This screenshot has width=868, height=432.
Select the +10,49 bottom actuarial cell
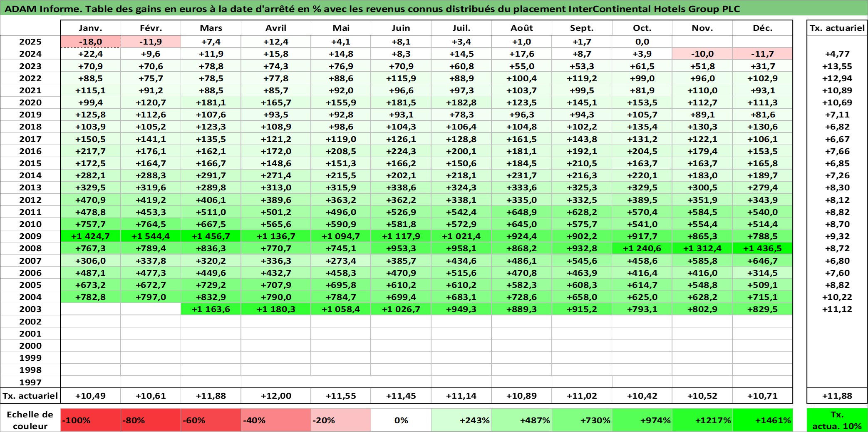91,396
